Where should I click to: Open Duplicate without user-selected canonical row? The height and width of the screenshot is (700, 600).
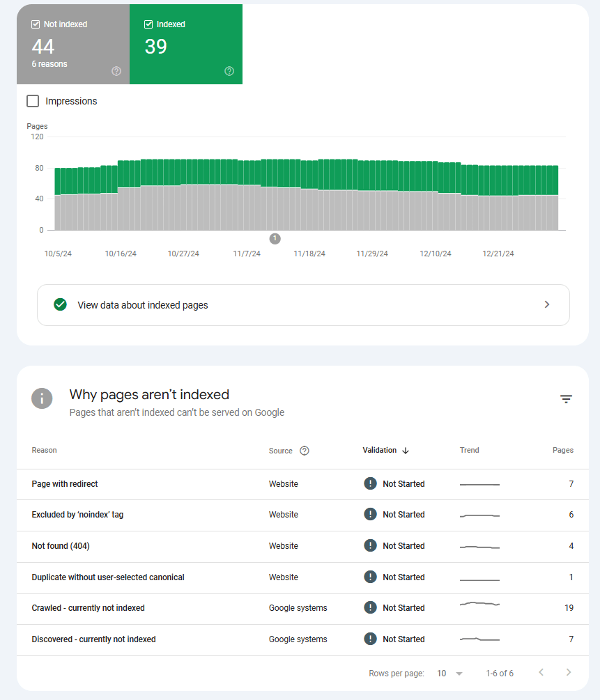(x=108, y=577)
